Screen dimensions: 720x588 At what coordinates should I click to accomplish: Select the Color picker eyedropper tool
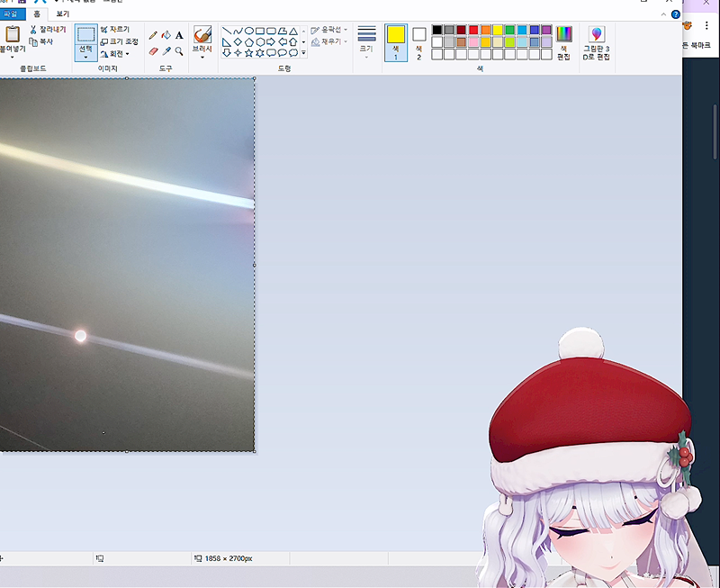[x=166, y=51]
